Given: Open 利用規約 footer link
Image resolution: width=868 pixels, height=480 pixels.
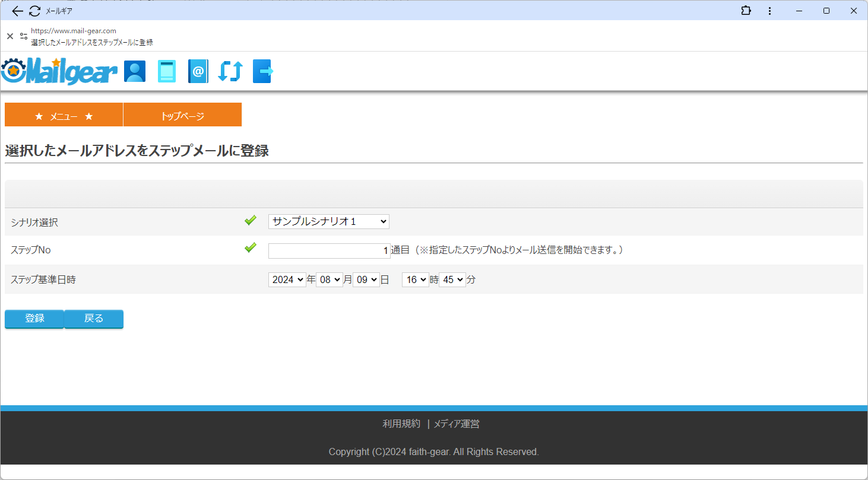Looking at the screenshot, I should (x=401, y=424).
